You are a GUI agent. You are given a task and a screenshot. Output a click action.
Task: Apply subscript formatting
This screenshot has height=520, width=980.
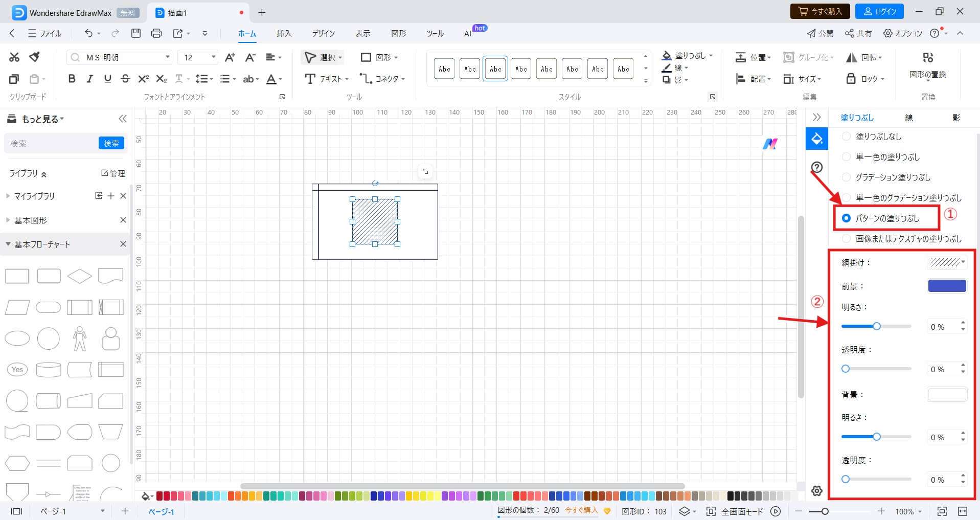pyautogui.click(x=161, y=79)
